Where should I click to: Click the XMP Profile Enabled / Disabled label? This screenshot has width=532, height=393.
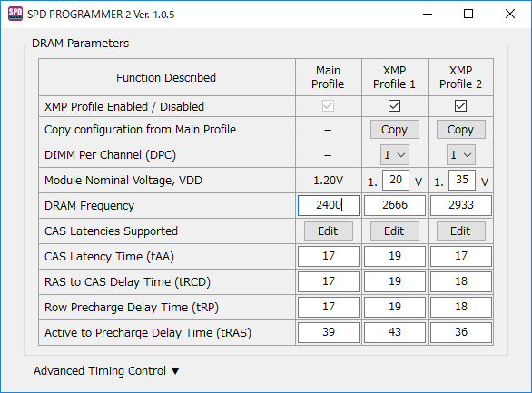[x=124, y=107]
